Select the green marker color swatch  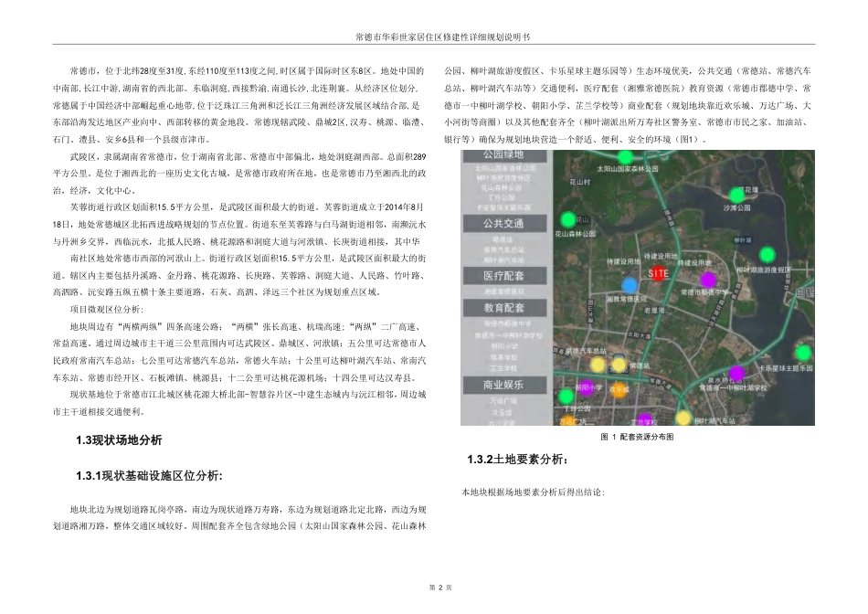567,220
